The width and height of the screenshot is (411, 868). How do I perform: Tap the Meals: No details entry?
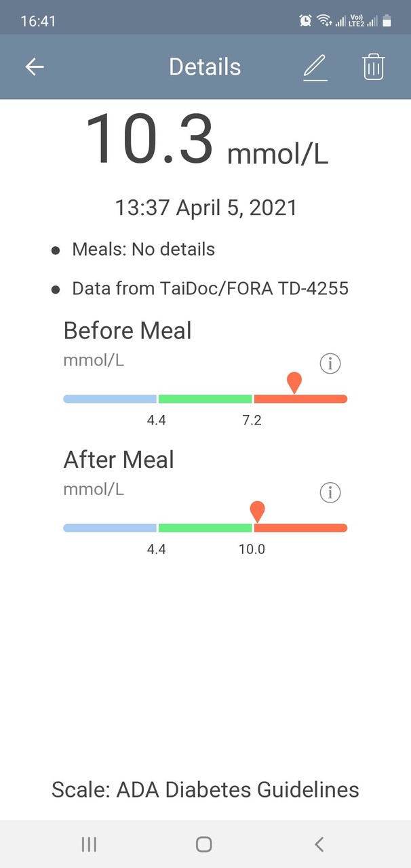click(143, 250)
